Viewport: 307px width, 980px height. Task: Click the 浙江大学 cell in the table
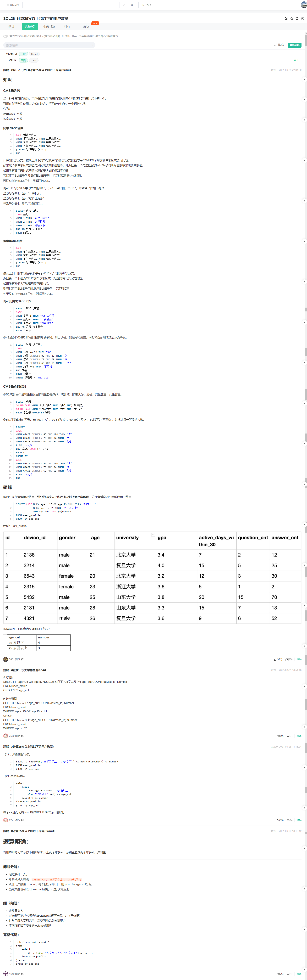(135, 587)
